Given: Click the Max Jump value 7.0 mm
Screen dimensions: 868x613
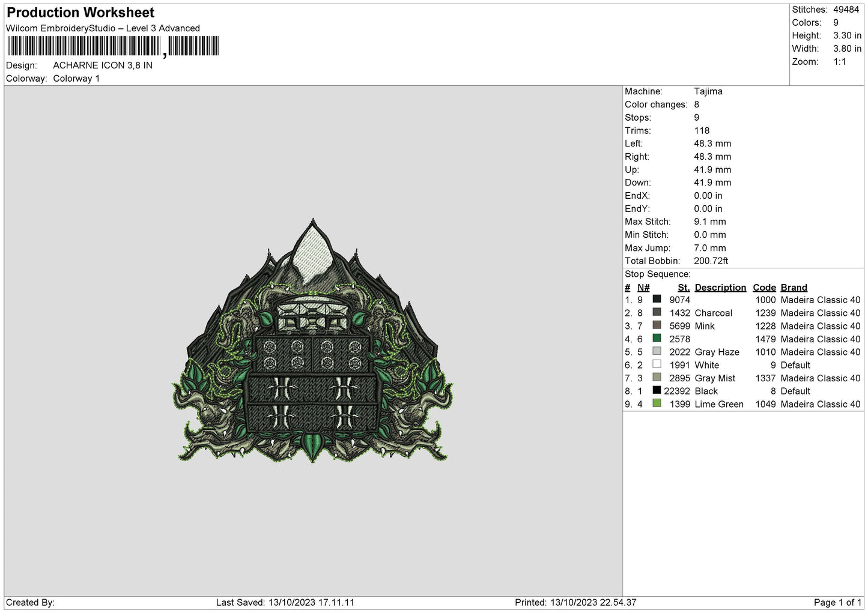Looking at the screenshot, I should click(x=710, y=248).
